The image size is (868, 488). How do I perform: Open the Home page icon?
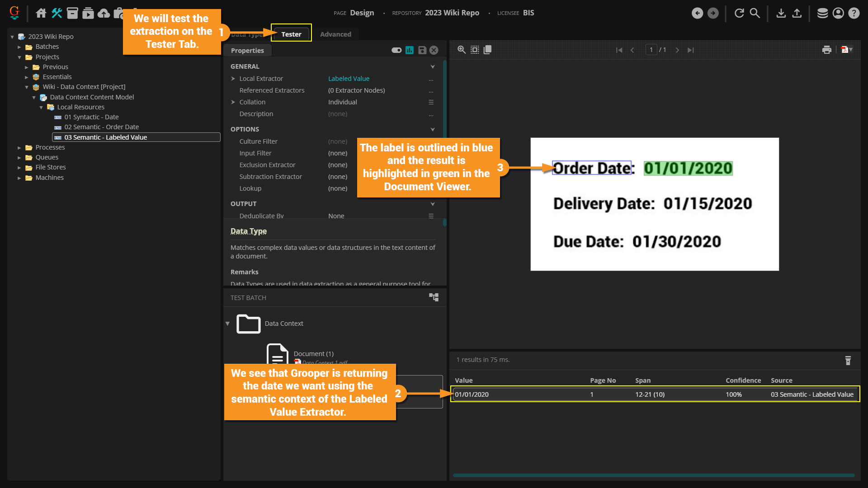click(x=41, y=13)
